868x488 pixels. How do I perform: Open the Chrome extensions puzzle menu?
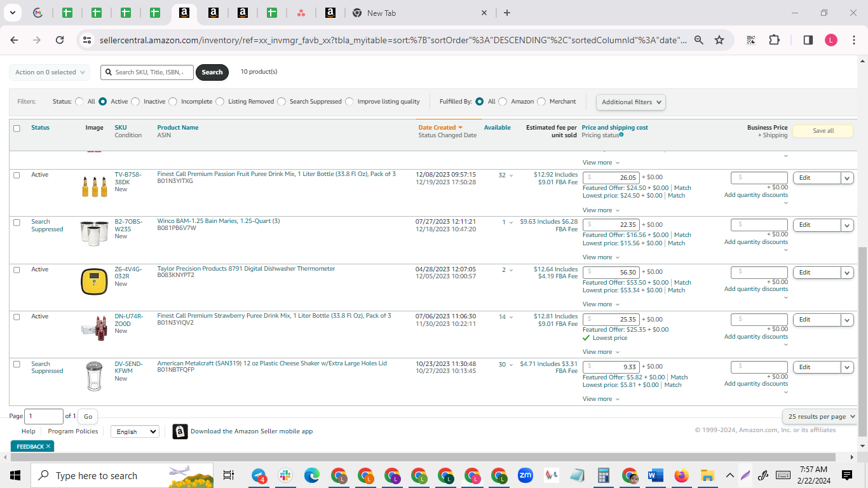tap(774, 40)
